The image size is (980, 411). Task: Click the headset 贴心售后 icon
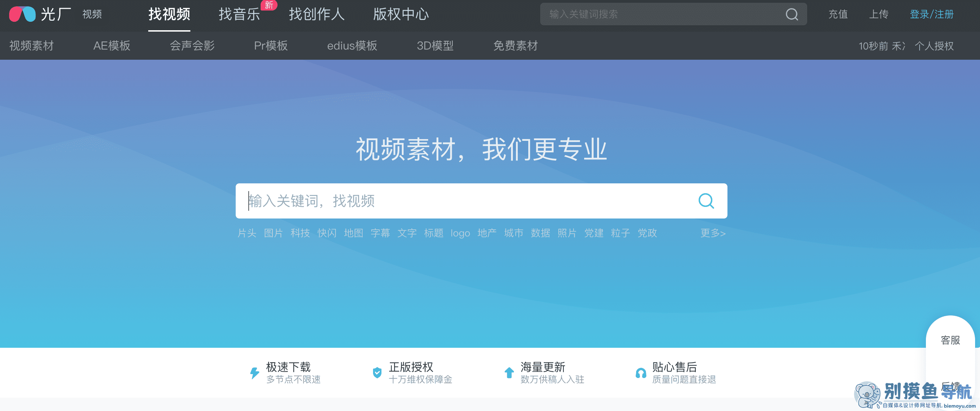click(x=641, y=373)
